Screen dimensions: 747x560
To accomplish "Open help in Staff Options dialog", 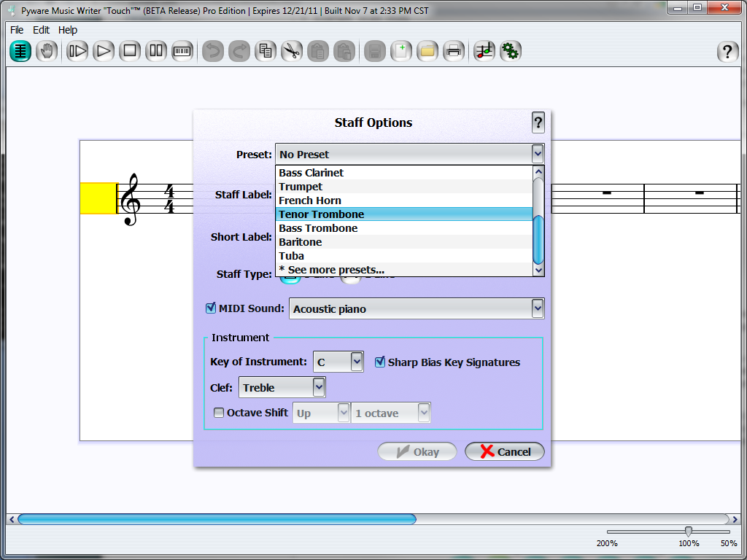I will [x=538, y=122].
